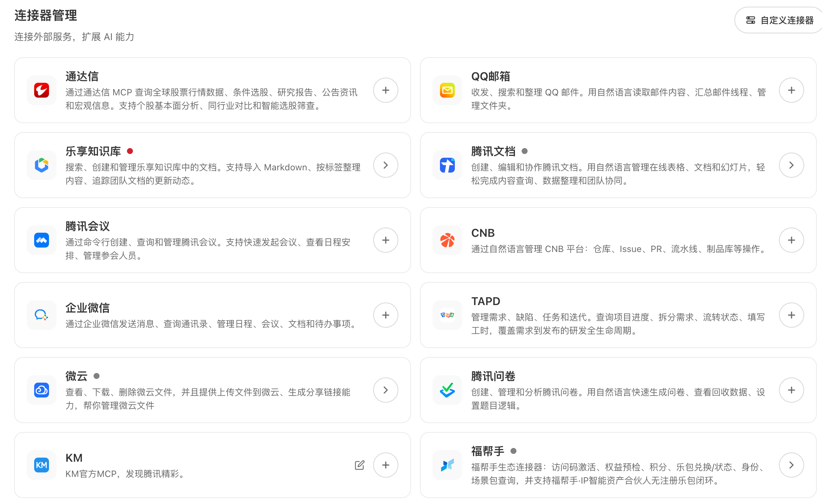Click the 福帮手 logo icon

447,465
